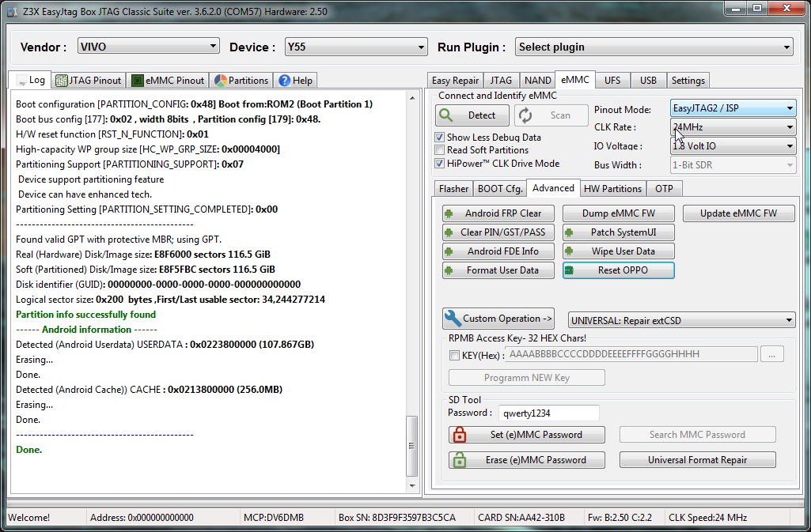Click the Universal Format Repair button
Viewport: 811px width, 532px height.
click(697, 460)
